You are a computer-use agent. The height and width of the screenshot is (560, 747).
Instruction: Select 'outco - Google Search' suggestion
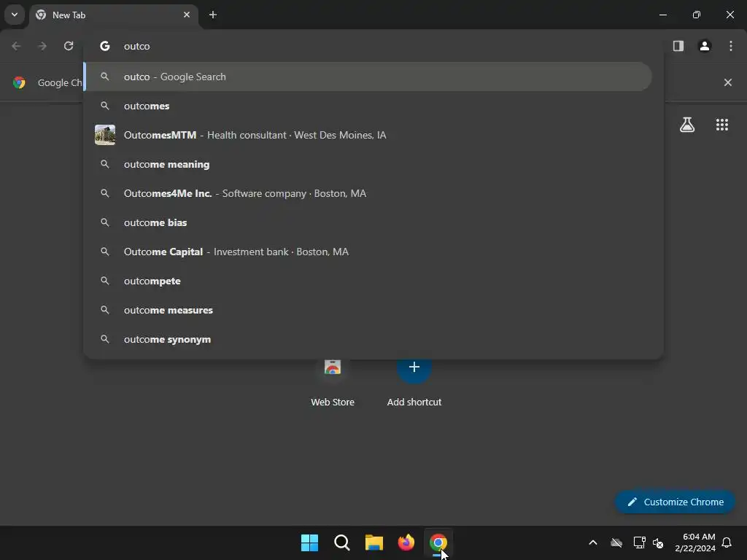[x=368, y=77]
